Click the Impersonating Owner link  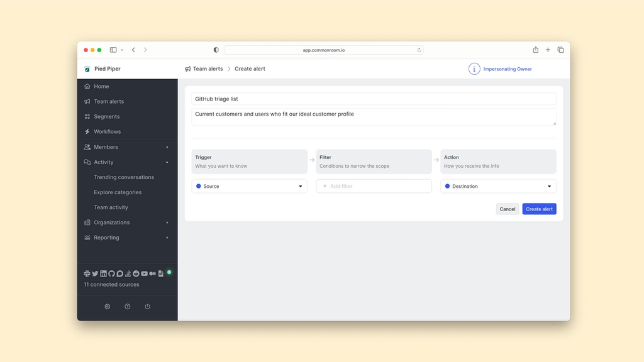pyautogui.click(x=508, y=69)
